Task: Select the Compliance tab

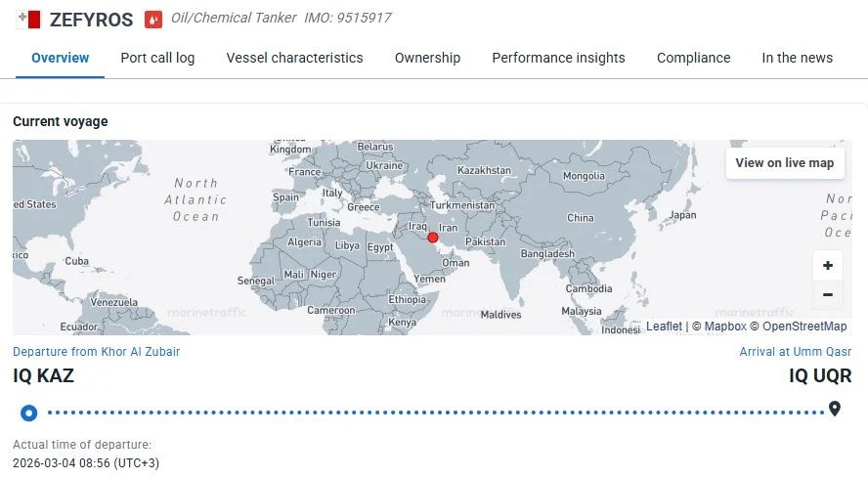Action: (693, 58)
